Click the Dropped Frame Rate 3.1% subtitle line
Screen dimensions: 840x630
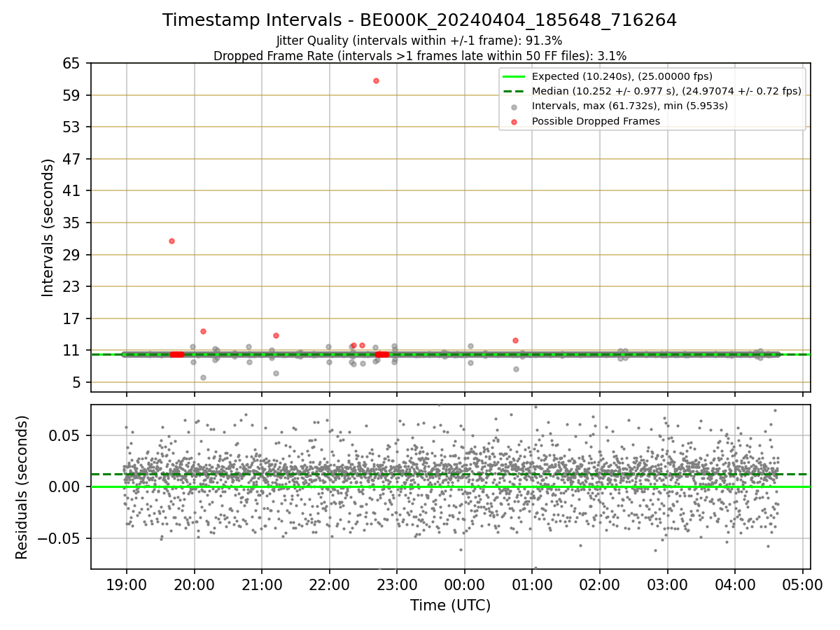419,55
